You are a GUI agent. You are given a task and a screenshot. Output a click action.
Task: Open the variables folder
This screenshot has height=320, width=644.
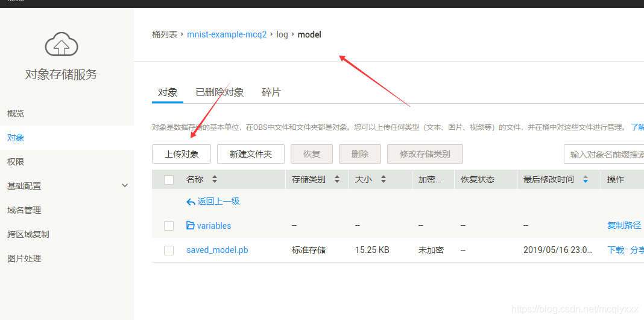pos(214,226)
